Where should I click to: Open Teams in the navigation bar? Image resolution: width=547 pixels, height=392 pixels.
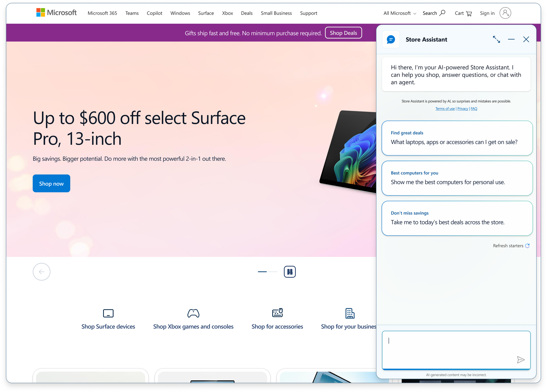pos(132,13)
